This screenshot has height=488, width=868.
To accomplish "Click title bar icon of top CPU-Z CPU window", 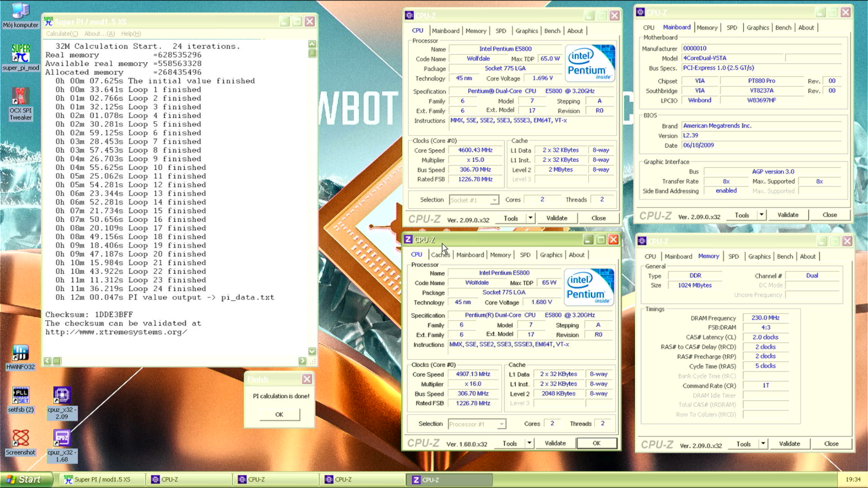I will (409, 15).
